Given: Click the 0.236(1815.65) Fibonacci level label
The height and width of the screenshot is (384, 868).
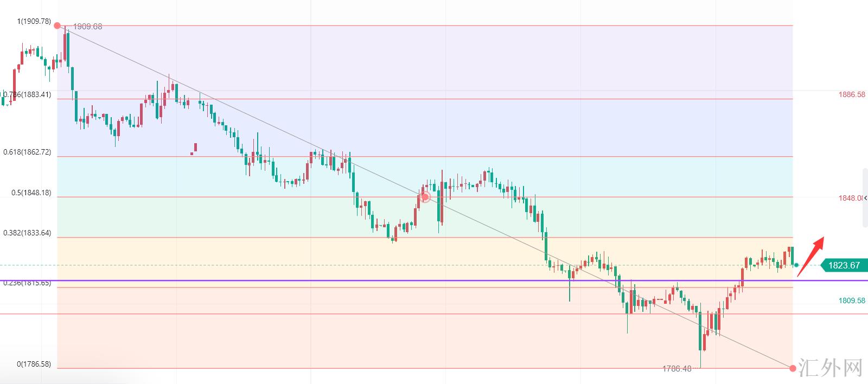Looking at the screenshot, I should click(x=27, y=283).
